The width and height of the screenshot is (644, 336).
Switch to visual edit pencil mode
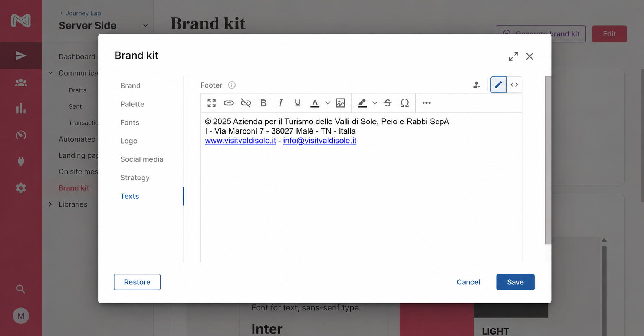[x=498, y=85]
